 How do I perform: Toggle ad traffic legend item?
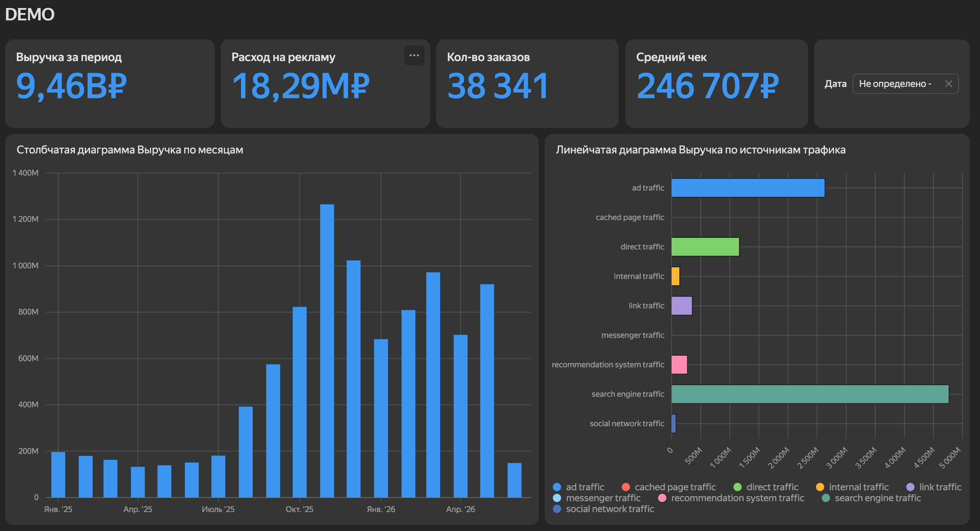tap(578, 487)
